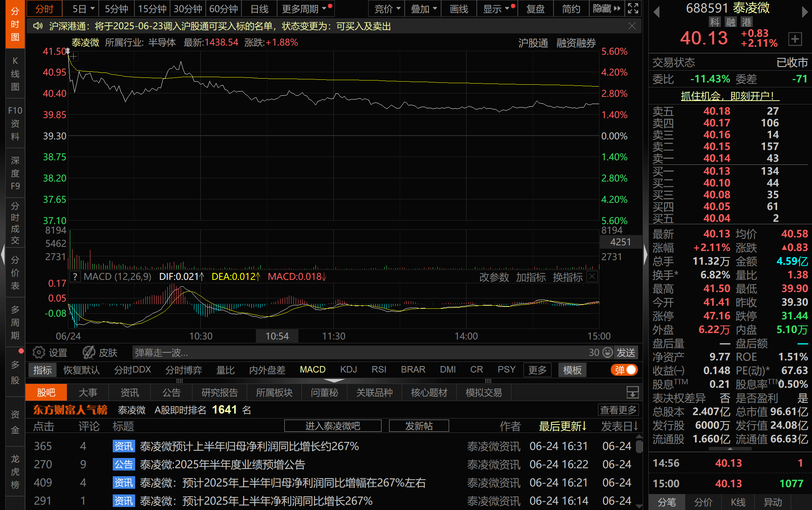Click the 港 badge under stock name
This screenshot has height=510, width=812.
747,22
